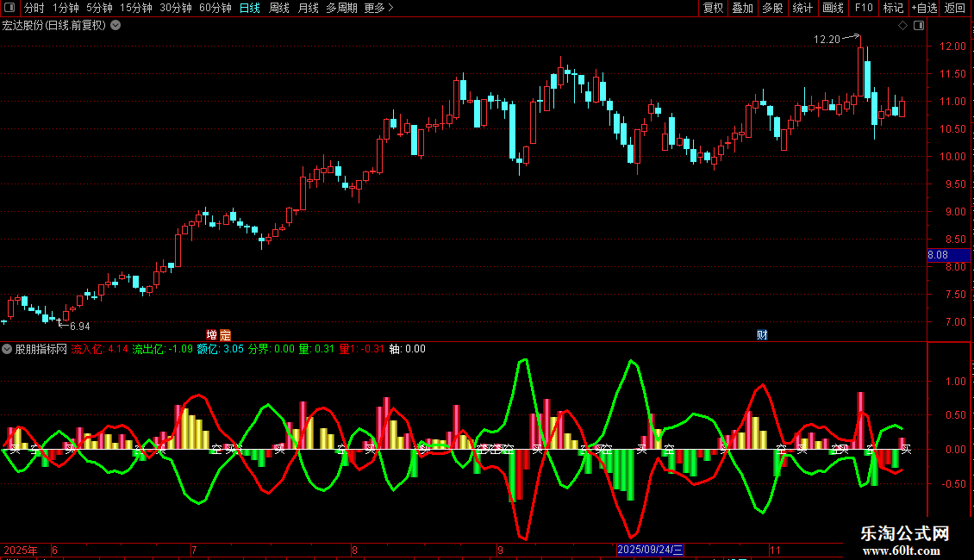Viewport: 974px width, 560px height.
Task: Open the F10 company info
Action: [x=864, y=8]
